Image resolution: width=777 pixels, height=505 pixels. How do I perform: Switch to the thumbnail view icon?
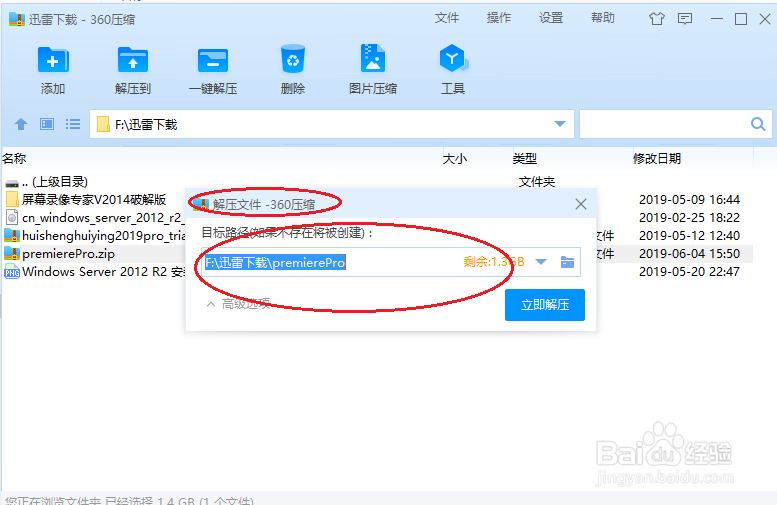[x=47, y=124]
